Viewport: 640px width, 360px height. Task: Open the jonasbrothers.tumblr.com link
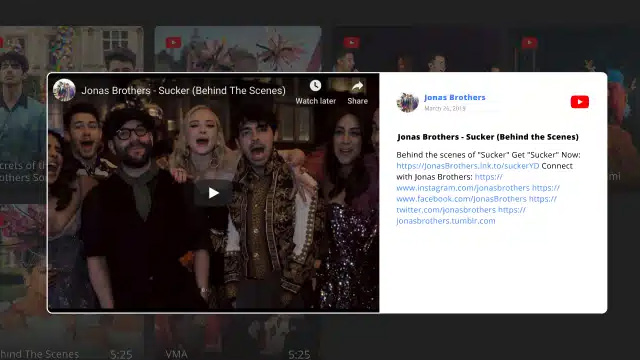point(446,221)
